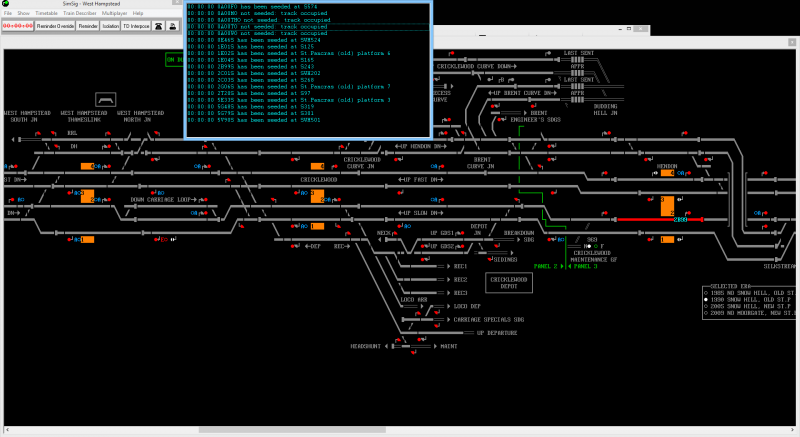Screen dimensions: 800x437
Task: Click the 'UP DEPARTURE' track label
Action: (496, 332)
